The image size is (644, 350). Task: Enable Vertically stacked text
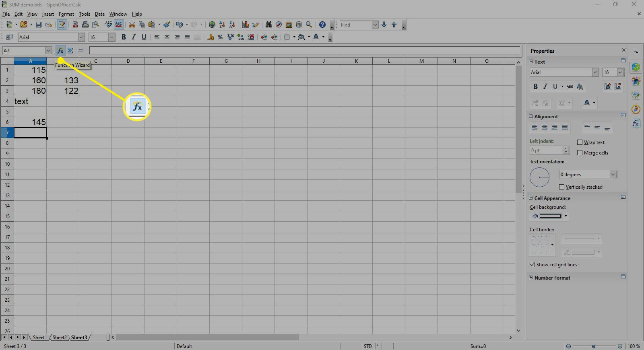(561, 187)
